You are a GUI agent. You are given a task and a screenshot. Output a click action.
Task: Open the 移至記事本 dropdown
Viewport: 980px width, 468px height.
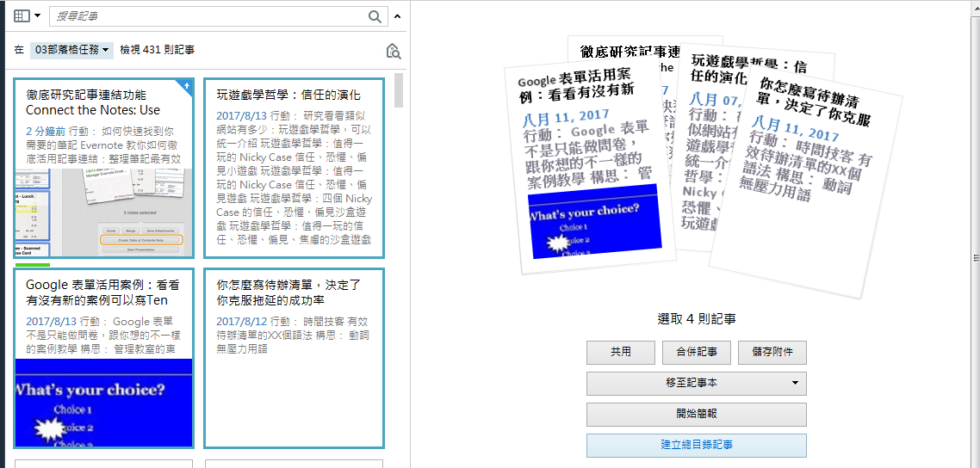tap(697, 383)
